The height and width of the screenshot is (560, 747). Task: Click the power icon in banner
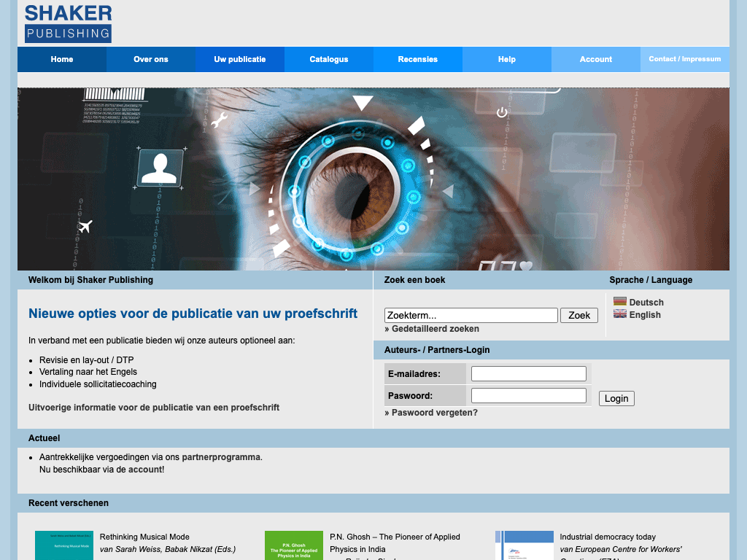[x=502, y=112]
